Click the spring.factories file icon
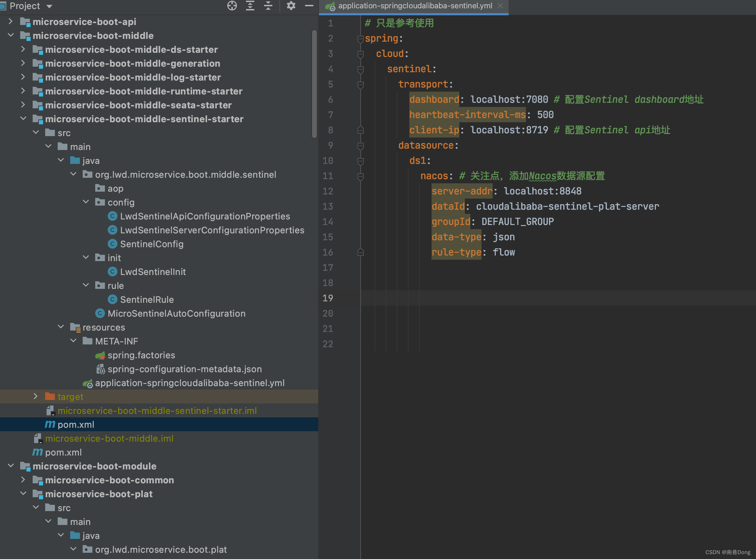Viewport: 756px width, 559px height. [x=100, y=355]
